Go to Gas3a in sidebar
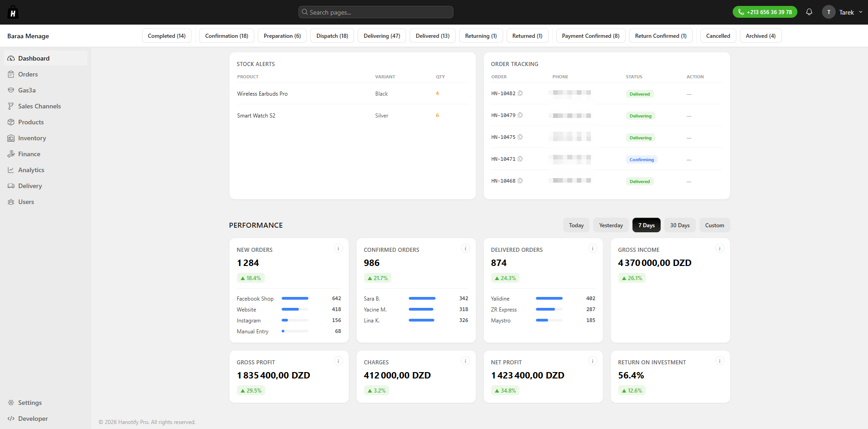This screenshot has height=429, width=868. click(x=46, y=90)
